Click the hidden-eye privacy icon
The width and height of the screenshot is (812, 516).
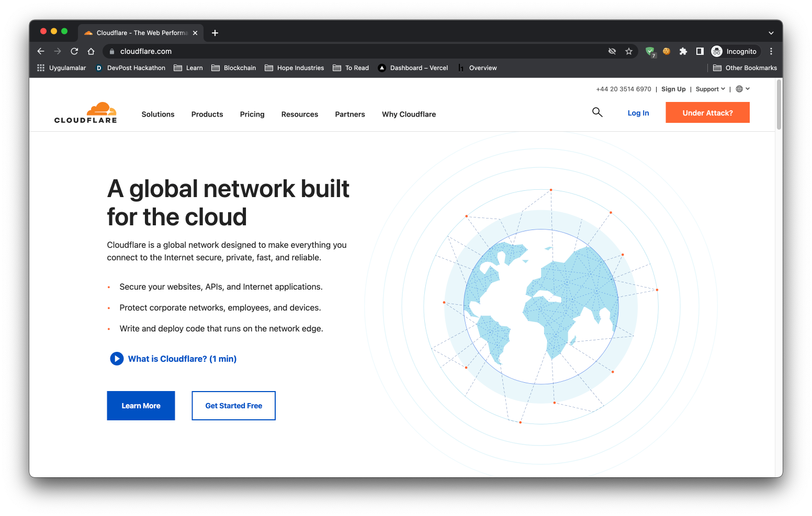pyautogui.click(x=612, y=51)
